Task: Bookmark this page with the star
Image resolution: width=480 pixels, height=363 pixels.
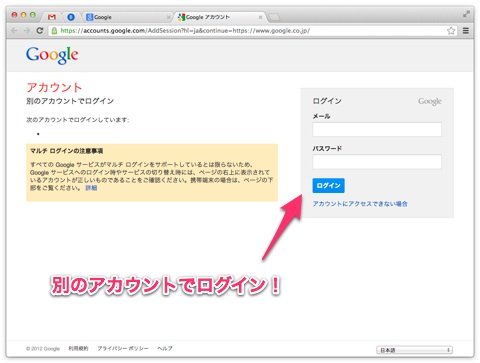Action: 451,31
